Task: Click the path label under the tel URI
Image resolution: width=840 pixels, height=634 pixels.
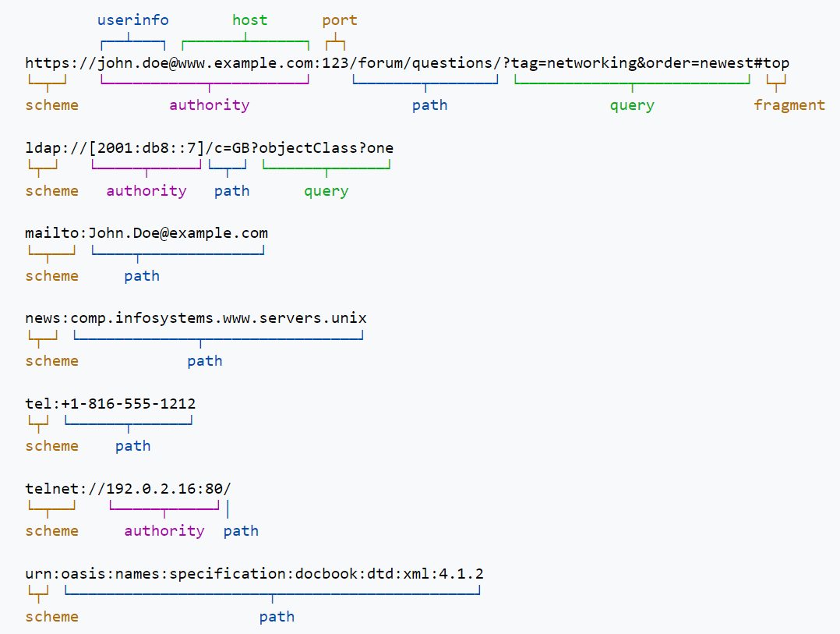Action: (x=132, y=446)
